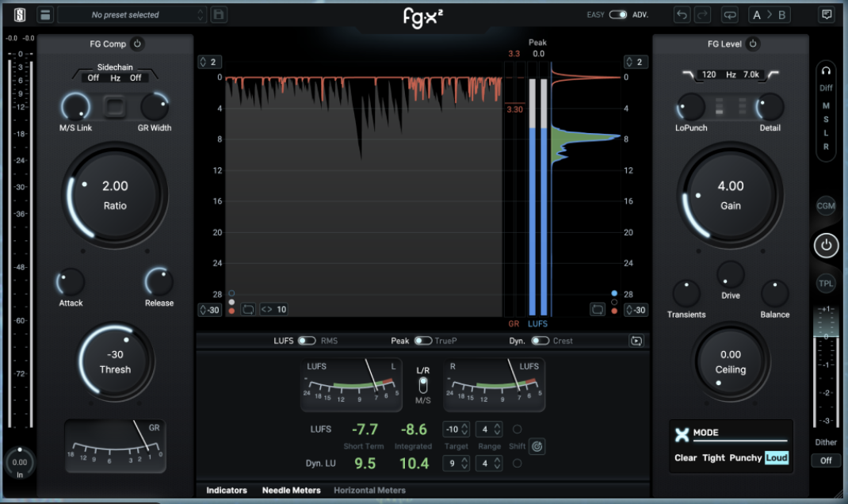The image size is (848, 504).
Task: Click the time width stepper showing 10
Action: click(x=275, y=310)
